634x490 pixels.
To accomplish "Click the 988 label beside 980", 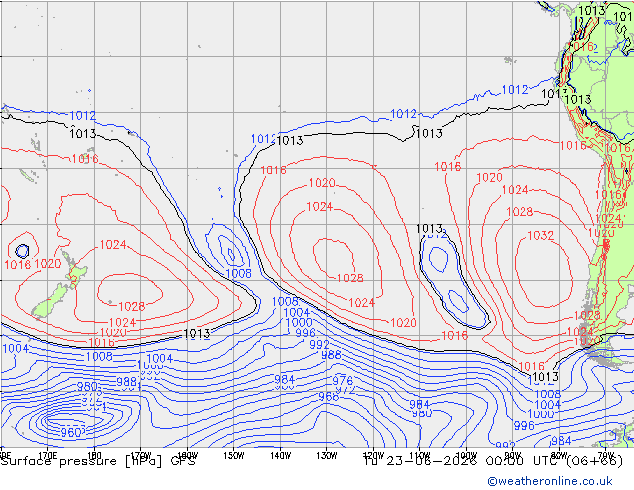I will (127, 382).
